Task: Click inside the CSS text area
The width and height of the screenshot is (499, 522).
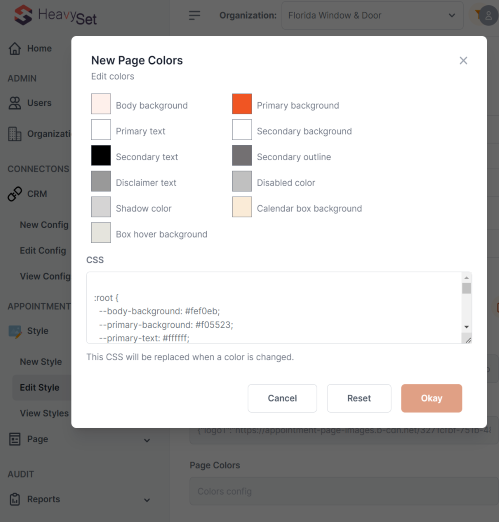Action: (x=274, y=307)
